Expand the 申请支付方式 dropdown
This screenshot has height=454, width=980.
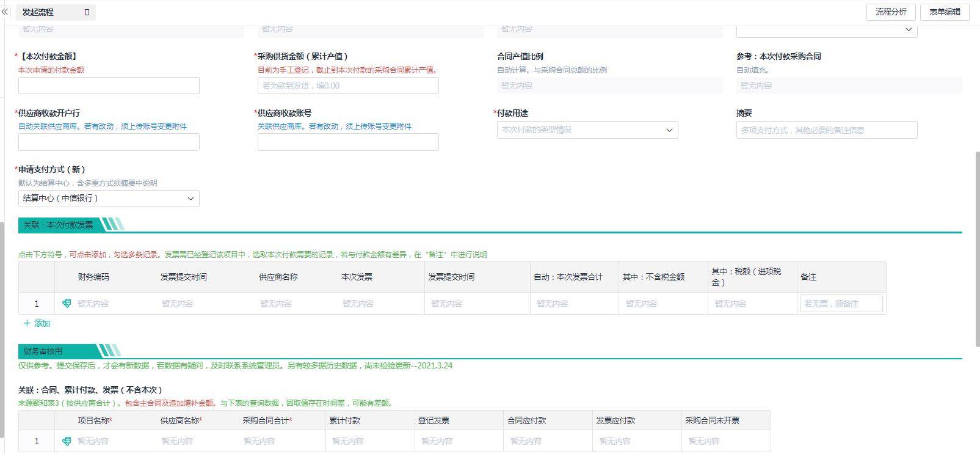(109, 199)
